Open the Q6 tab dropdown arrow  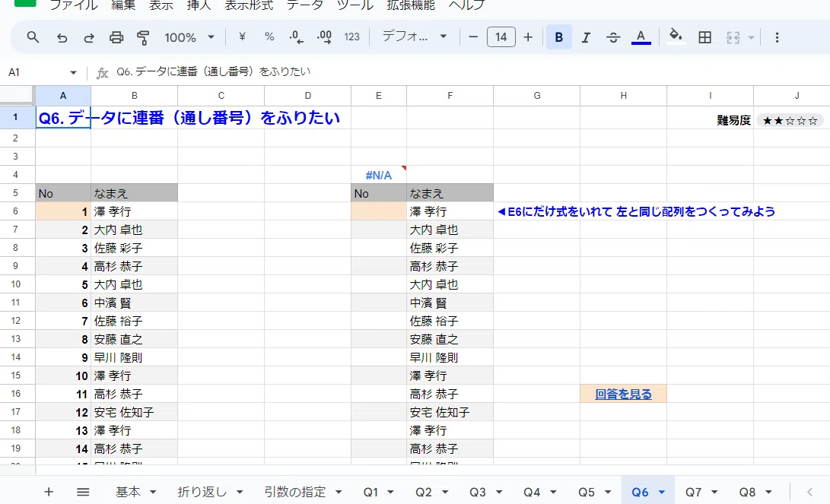(x=662, y=492)
